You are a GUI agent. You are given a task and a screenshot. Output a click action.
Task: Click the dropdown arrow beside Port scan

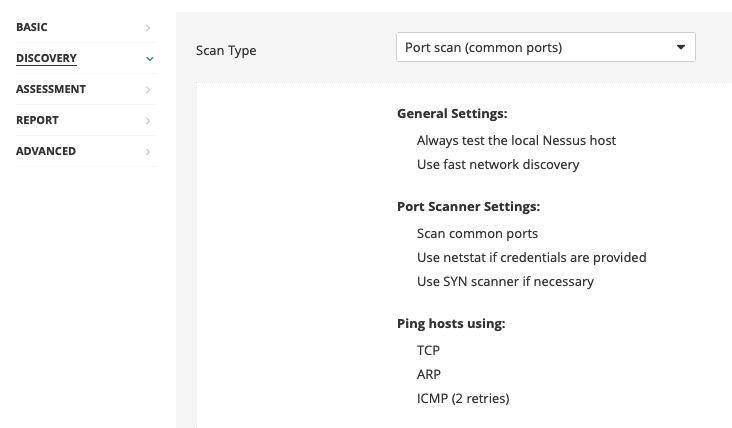681,47
